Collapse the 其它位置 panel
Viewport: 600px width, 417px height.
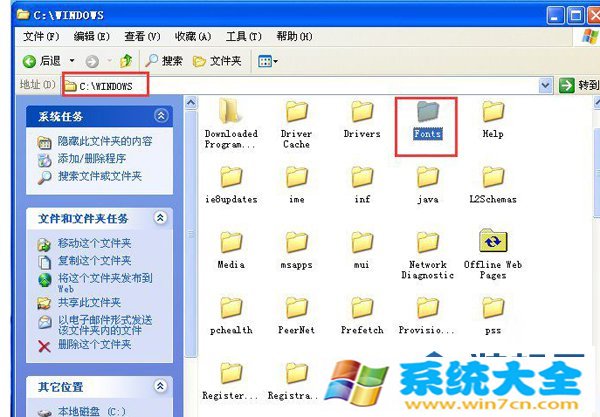pos(160,386)
